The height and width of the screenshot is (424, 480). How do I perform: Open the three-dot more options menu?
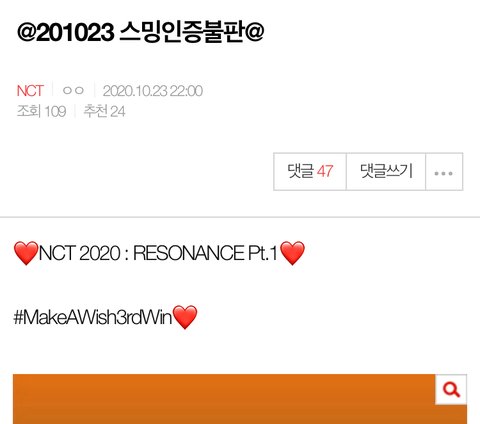tap(444, 172)
